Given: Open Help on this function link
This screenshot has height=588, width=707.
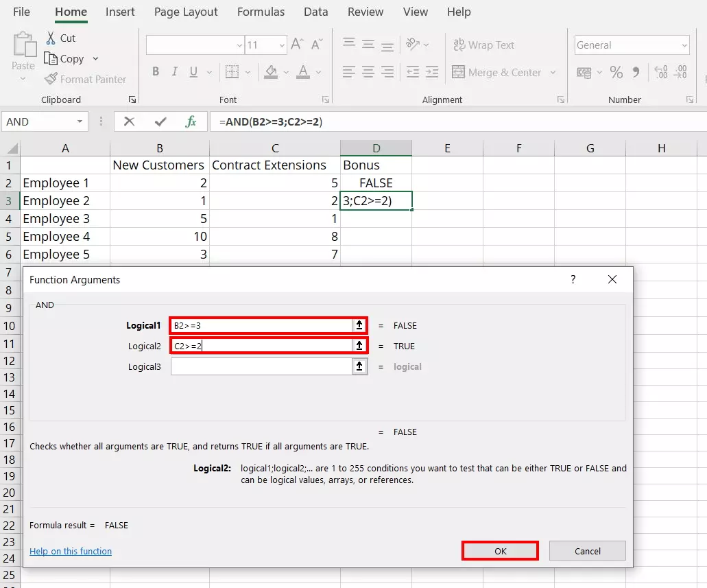Looking at the screenshot, I should (71, 551).
